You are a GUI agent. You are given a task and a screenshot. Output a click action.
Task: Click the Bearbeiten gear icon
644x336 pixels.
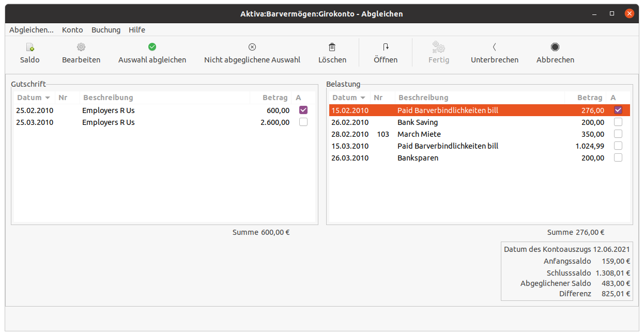81,47
